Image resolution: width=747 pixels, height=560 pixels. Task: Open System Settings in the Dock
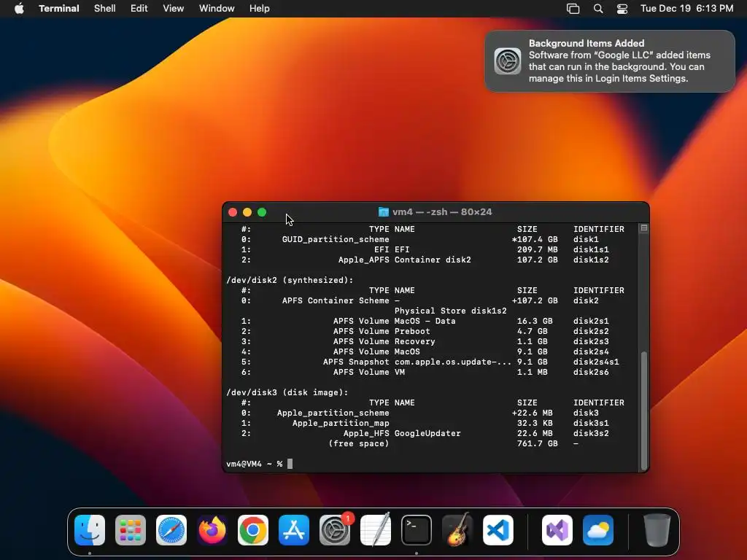pyautogui.click(x=335, y=530)
